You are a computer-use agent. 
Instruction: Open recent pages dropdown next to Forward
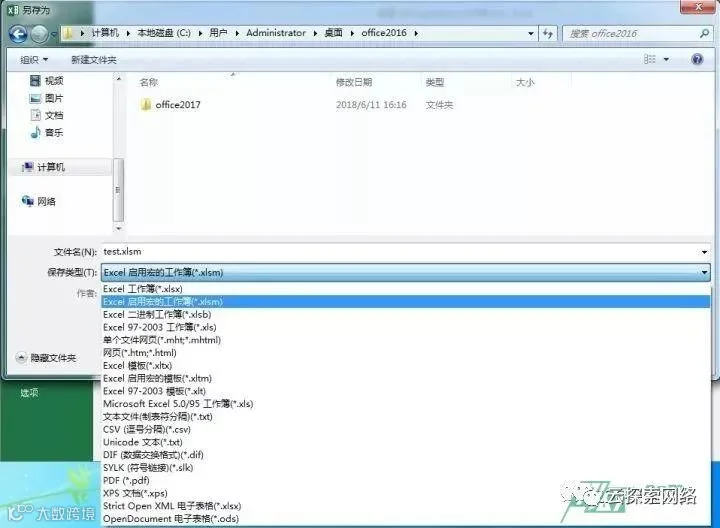coord(54,34)
